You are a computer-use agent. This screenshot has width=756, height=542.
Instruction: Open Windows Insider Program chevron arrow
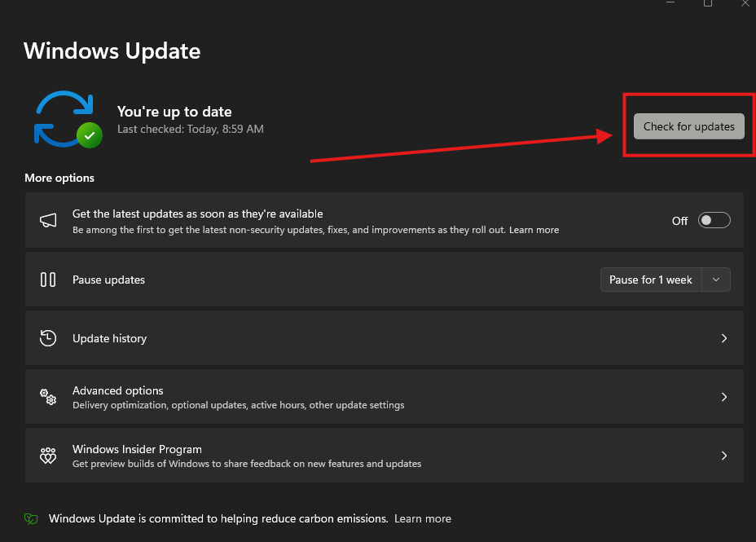click(724, 456)
